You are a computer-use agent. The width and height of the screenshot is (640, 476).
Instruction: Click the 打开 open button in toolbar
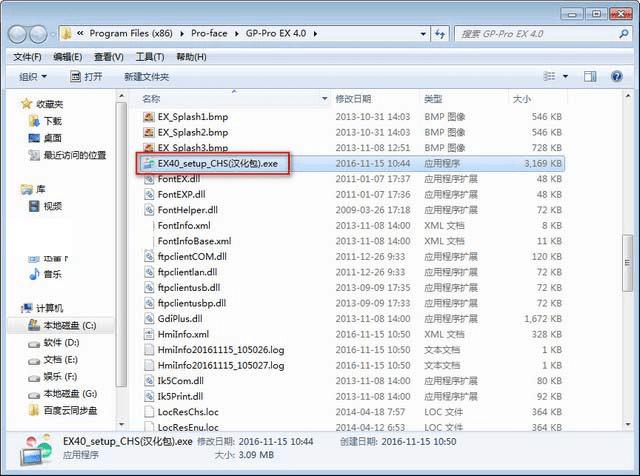pyautogui.click(x=87, y=77)
